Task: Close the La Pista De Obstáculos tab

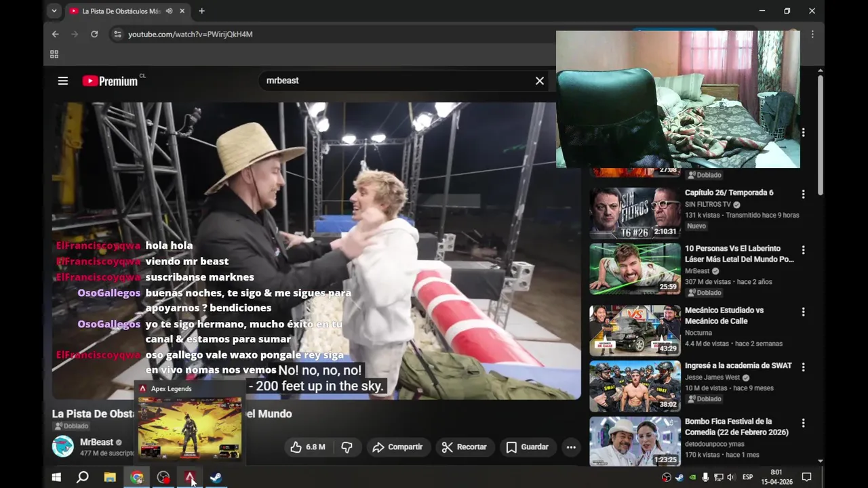Action: pos(182,11)
